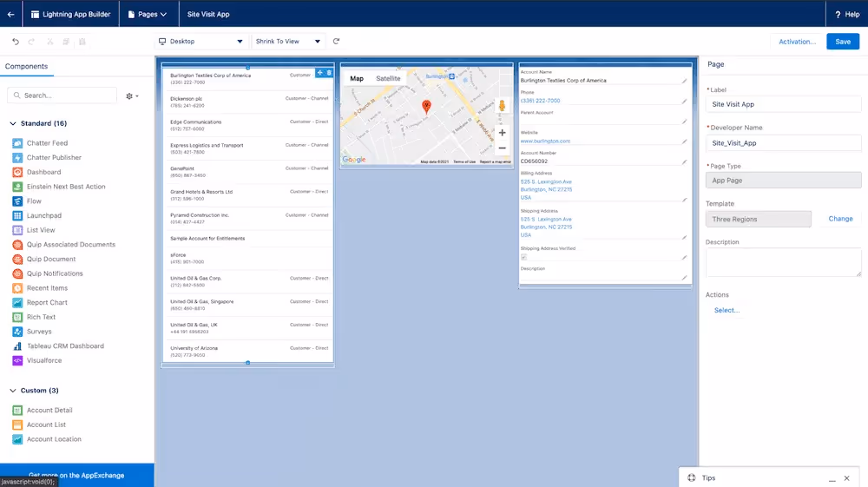
Task: Select the Flow component icon
Action: 17,201
